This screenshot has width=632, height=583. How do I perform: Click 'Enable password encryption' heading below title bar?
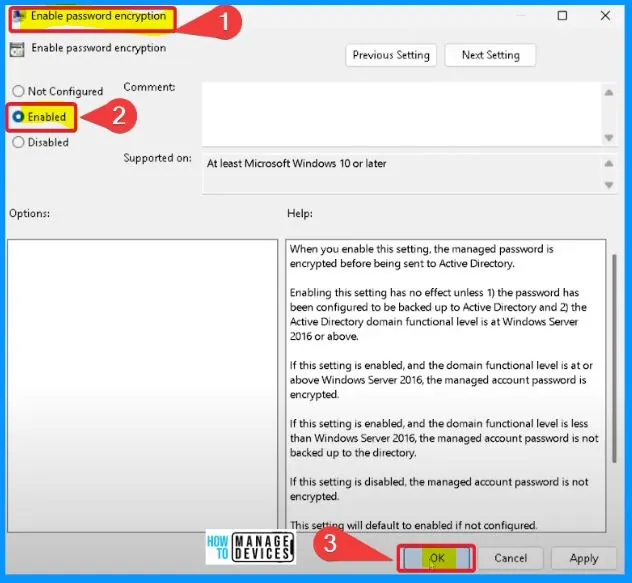99,48
